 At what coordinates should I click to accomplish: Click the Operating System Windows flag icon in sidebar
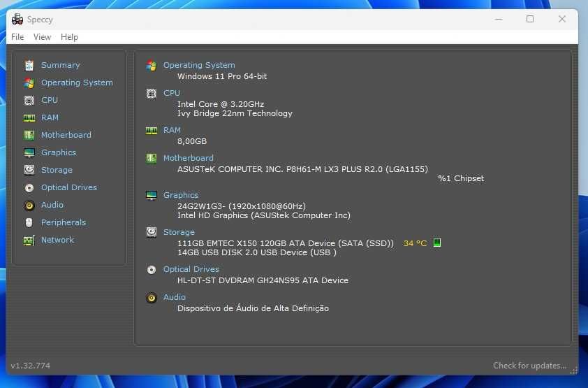click(29, 83)
